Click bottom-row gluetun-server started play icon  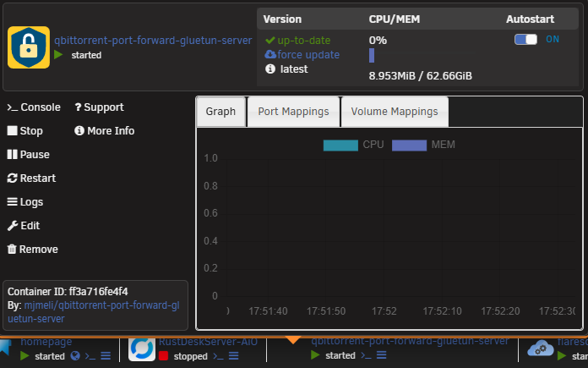(x=315, y=354)
